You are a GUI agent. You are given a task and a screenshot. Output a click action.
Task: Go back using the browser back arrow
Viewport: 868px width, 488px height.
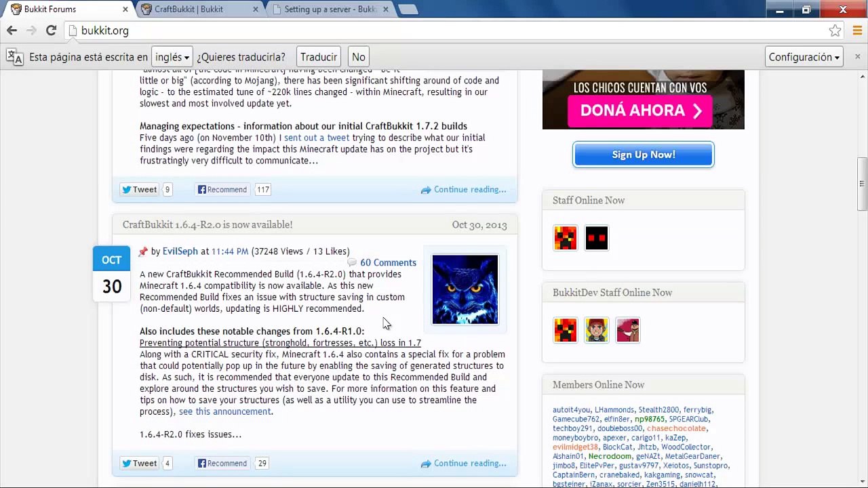click(12, 30)
